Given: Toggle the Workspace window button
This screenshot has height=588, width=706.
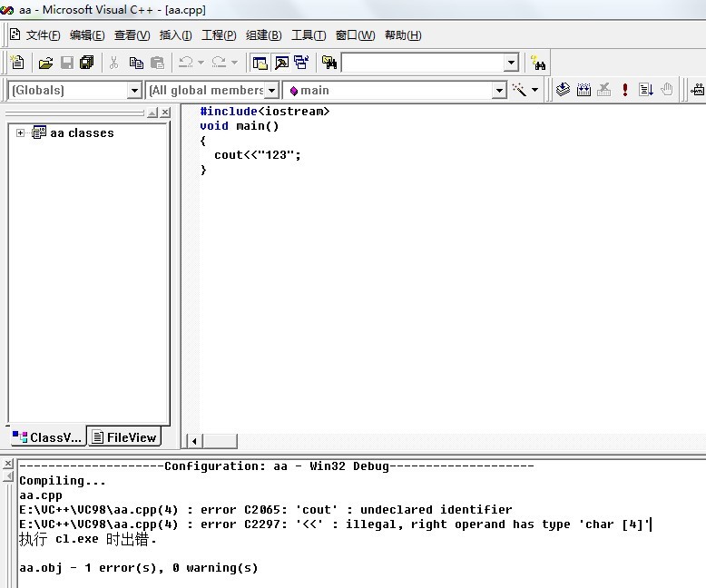Looking at the screenshot, I should 260,63.
